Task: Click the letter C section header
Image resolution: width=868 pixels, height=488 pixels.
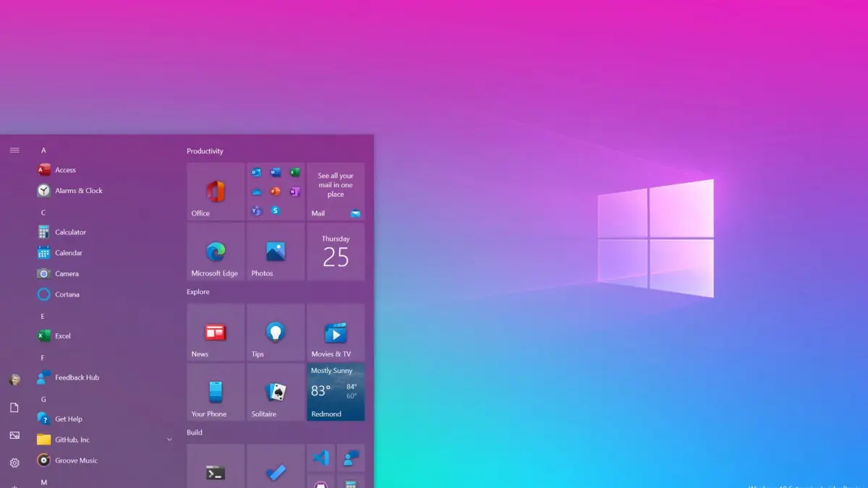Action: pos(43,213)
